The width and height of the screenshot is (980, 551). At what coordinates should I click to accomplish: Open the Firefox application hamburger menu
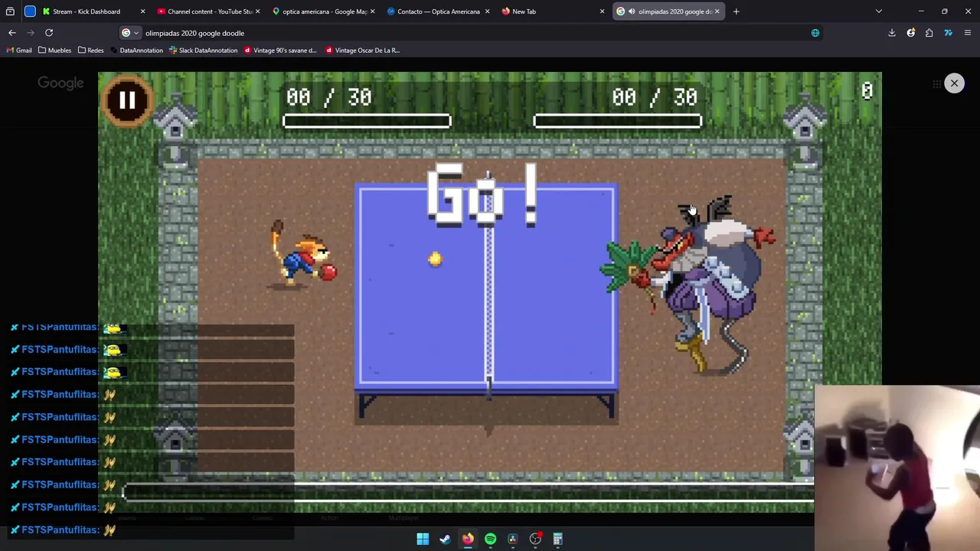(968, 33)
